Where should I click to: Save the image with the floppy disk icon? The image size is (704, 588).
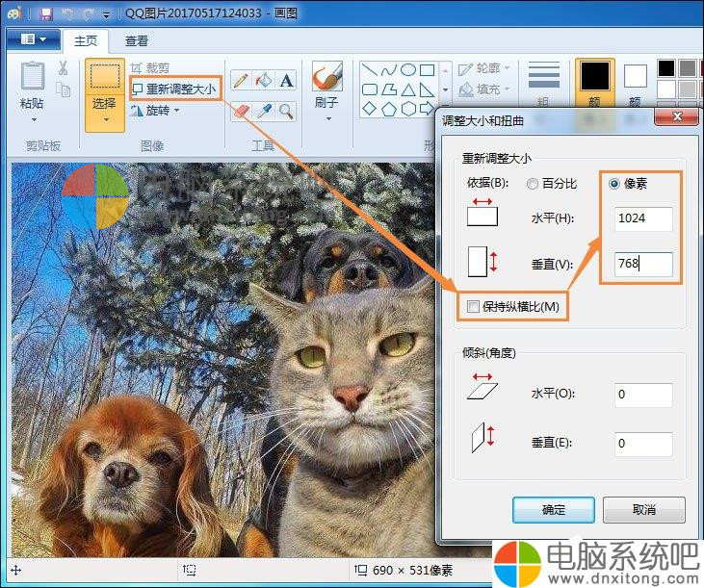pyautogui.click(x=45, y=13)
